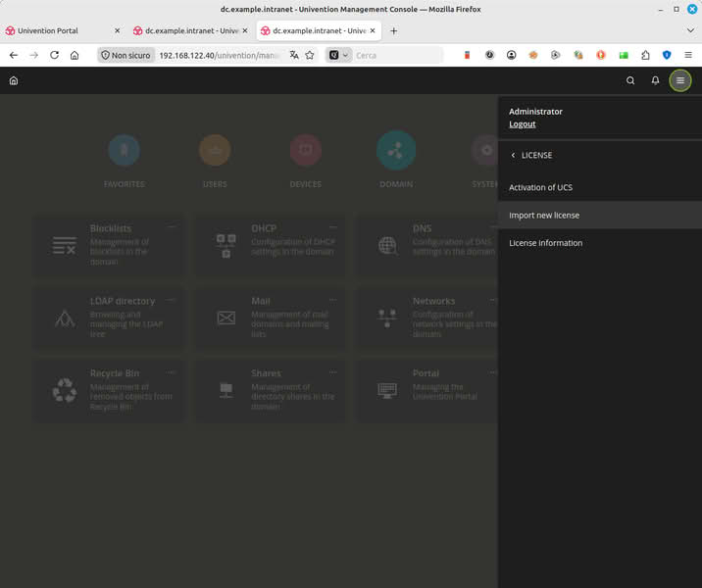Open Blocklists tile context menu dots
Viewport: 702px width, 588px height.
click(x=171, y=227)
